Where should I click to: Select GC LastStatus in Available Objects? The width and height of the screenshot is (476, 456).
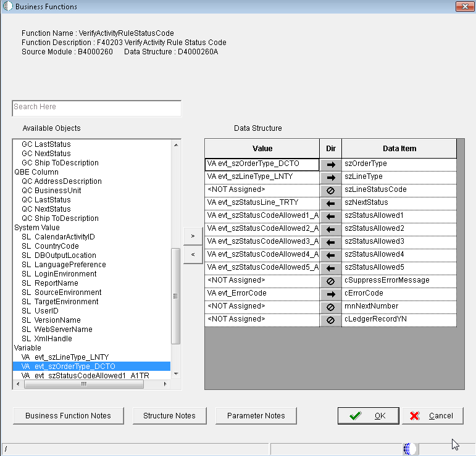pos(46,144)
